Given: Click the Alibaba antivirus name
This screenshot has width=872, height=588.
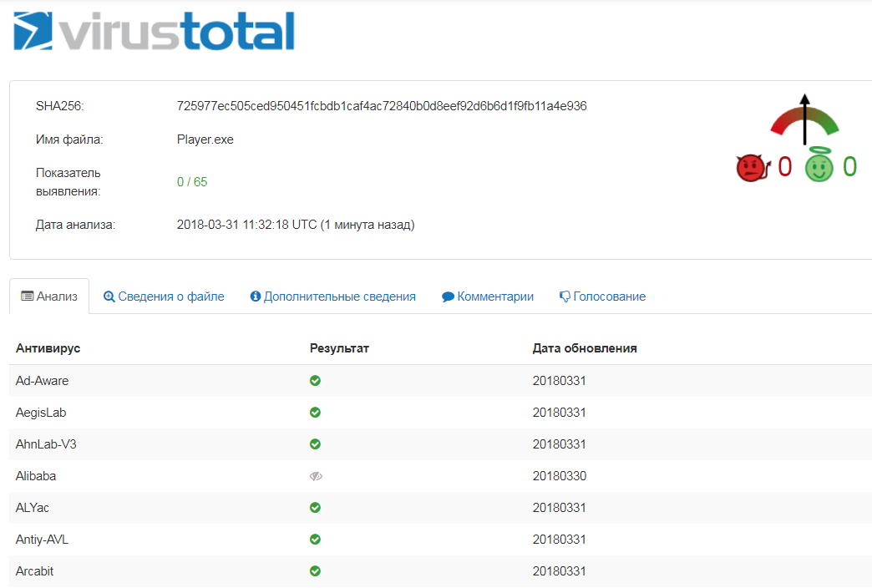Looking at the screenshot, I should pyautogui.click(x=36, y=475).
